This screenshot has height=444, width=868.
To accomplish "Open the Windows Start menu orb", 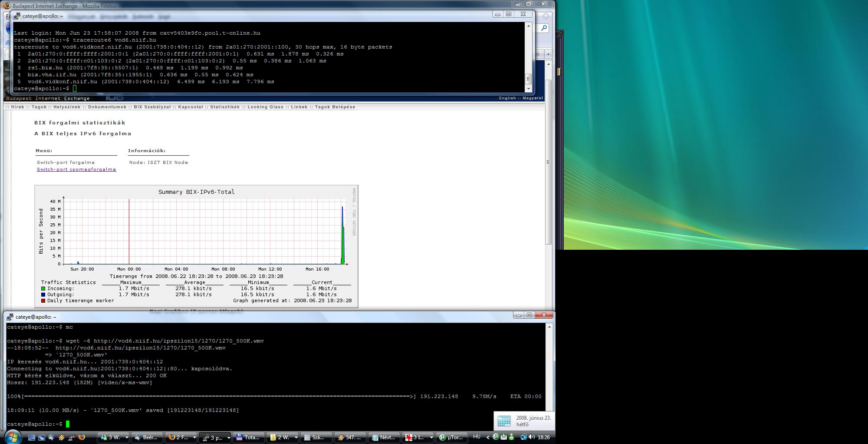I will point(12,437).
